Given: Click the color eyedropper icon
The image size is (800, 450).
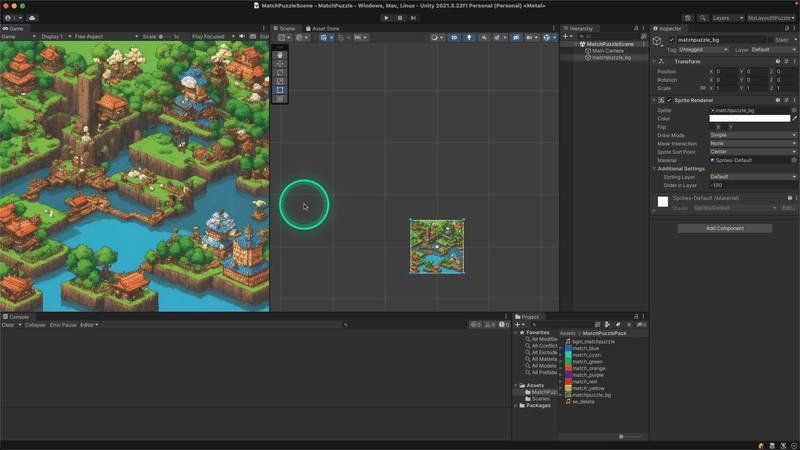Looking at the screenshot, I should [x=794, y=118].
